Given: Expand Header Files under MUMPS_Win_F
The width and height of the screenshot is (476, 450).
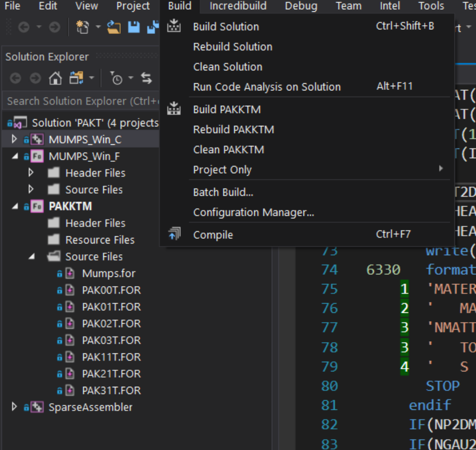Looking at the screenshot, I should pos(31,173).
